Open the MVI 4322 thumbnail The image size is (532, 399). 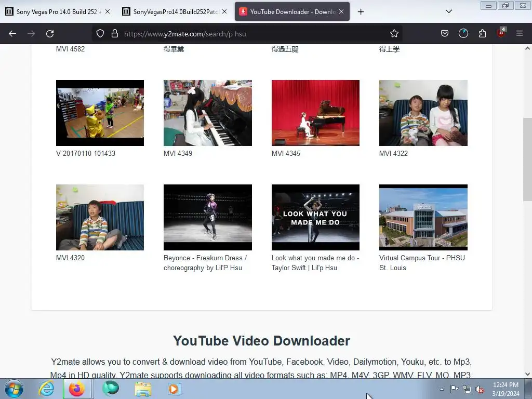click(x=423, y=113)
